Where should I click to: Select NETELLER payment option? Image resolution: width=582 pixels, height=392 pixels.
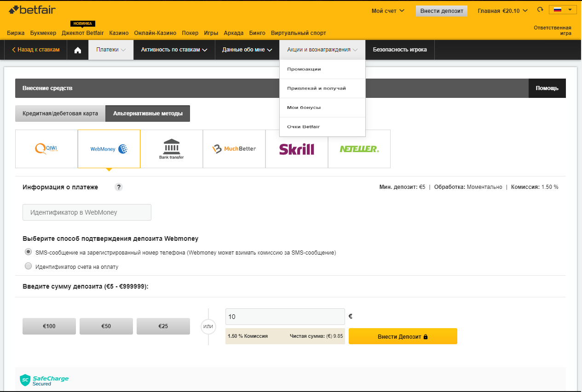pos(359,149)
